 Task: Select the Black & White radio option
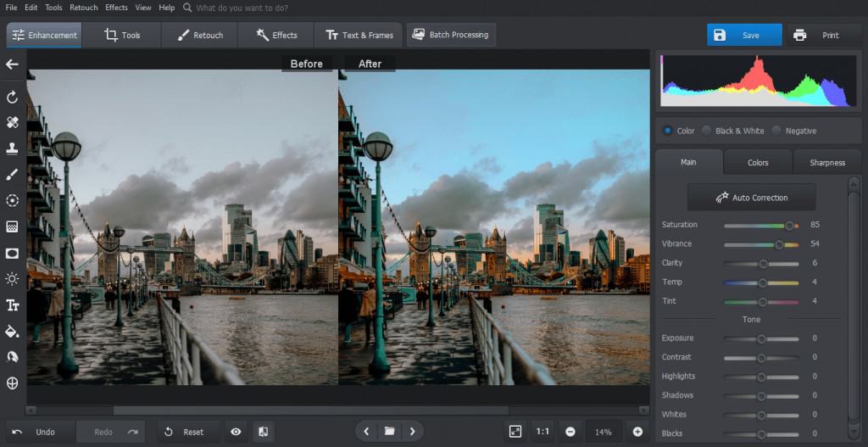[707, 131]
